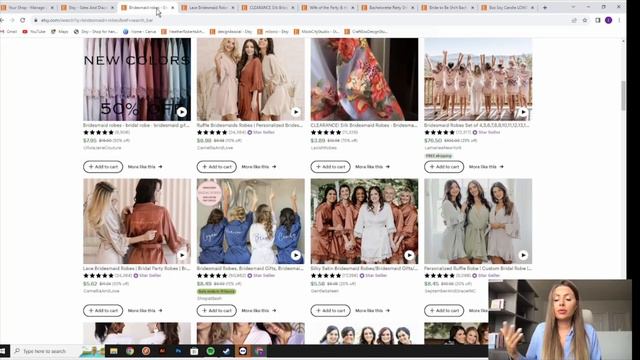
Task: Open the Home - Canva bookmark
Action: (x=140, y=31)
